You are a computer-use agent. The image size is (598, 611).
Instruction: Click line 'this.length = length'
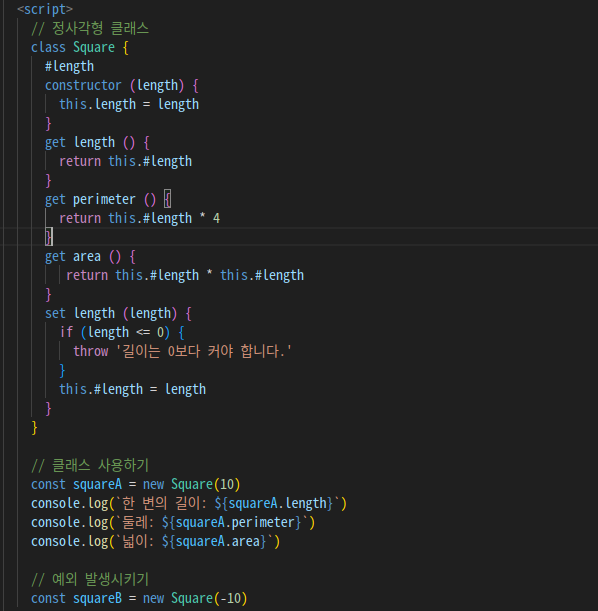tap(129, 104)
